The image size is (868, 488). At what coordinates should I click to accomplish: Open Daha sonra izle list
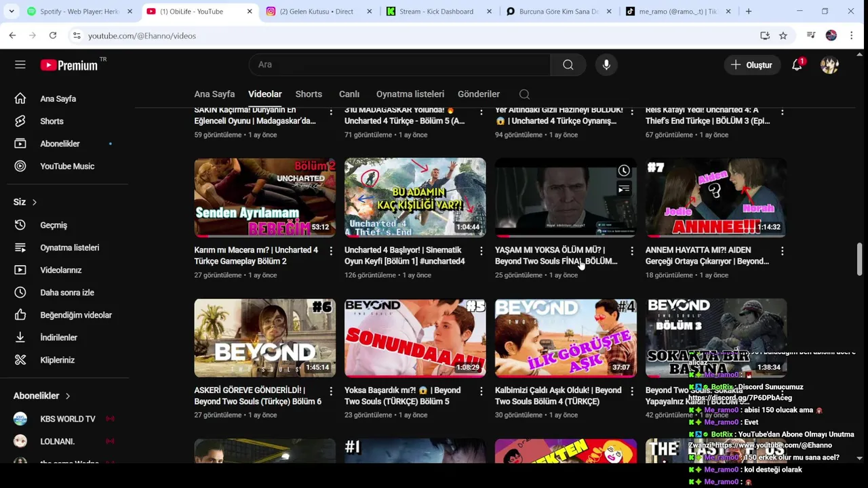click(64, 293)
